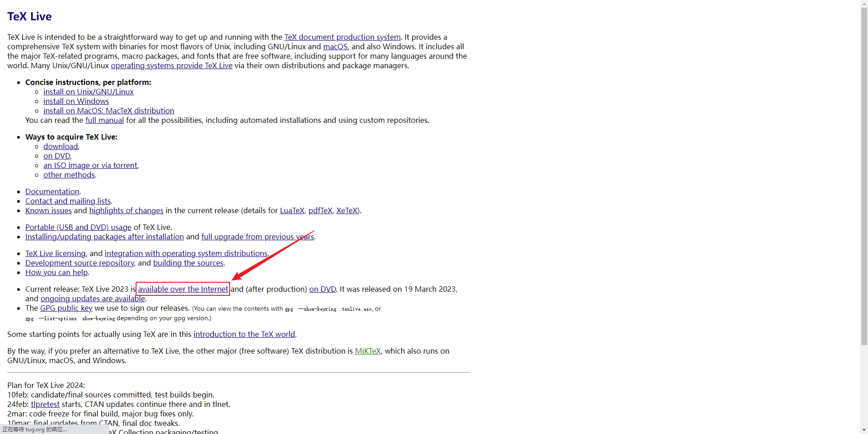Open Installing/updating packages after installation link
This screenshot has width=868, height=434.
[104, 237]
